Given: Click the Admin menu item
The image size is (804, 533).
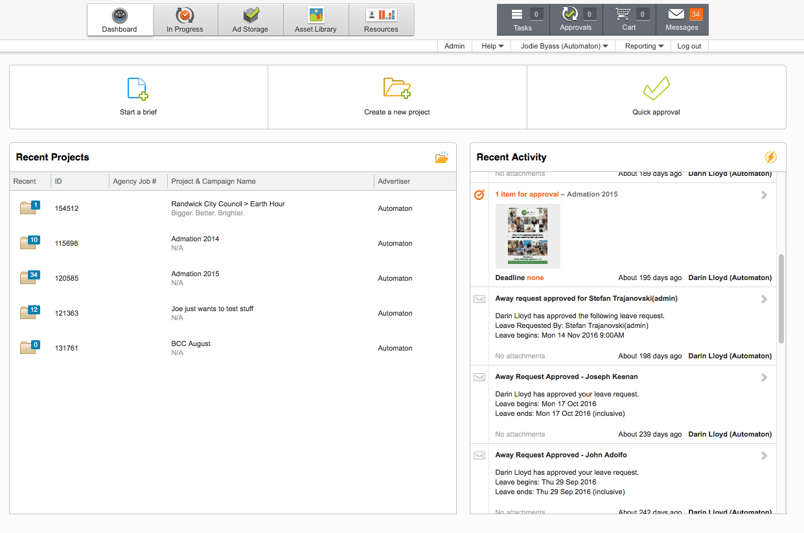Looking at the screenshot, I should tap(454, 46).
